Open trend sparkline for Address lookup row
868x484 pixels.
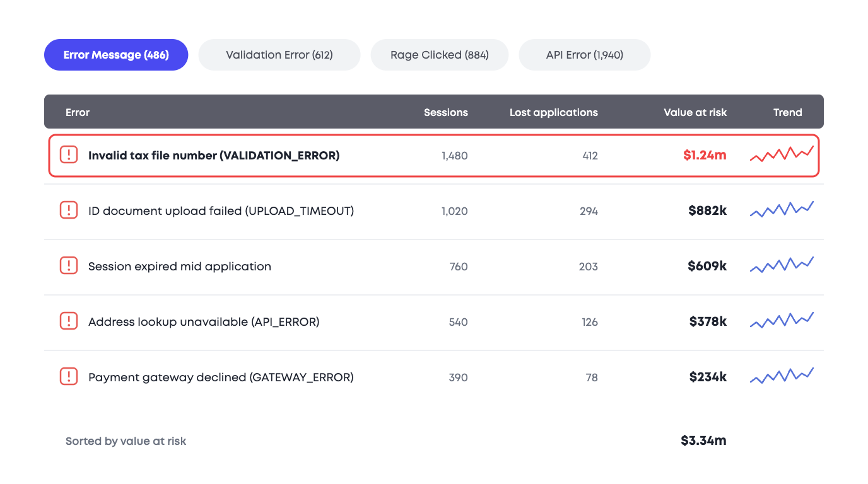pyautogui.click(x=782, y=320)
